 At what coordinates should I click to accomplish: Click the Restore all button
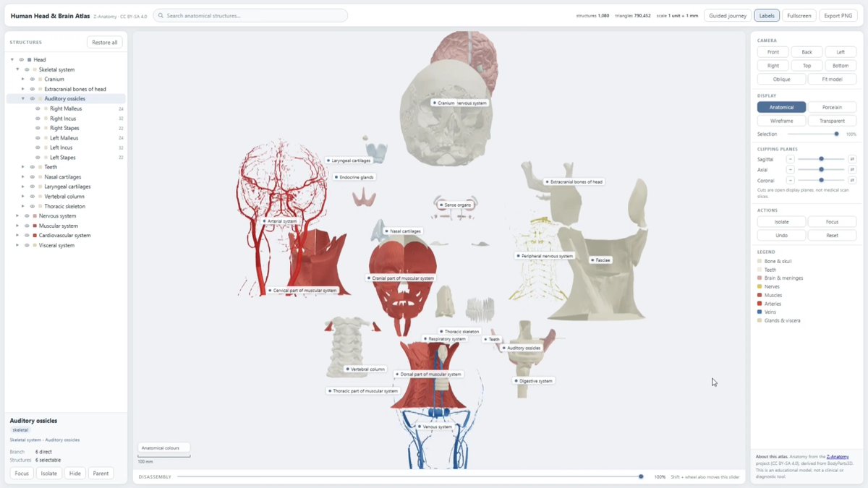click(x=105, y=43)
